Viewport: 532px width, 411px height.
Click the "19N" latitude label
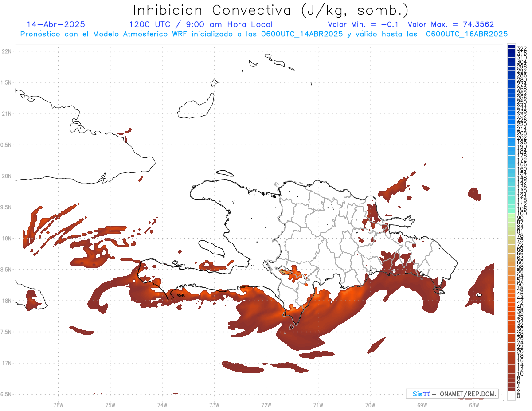7,239
